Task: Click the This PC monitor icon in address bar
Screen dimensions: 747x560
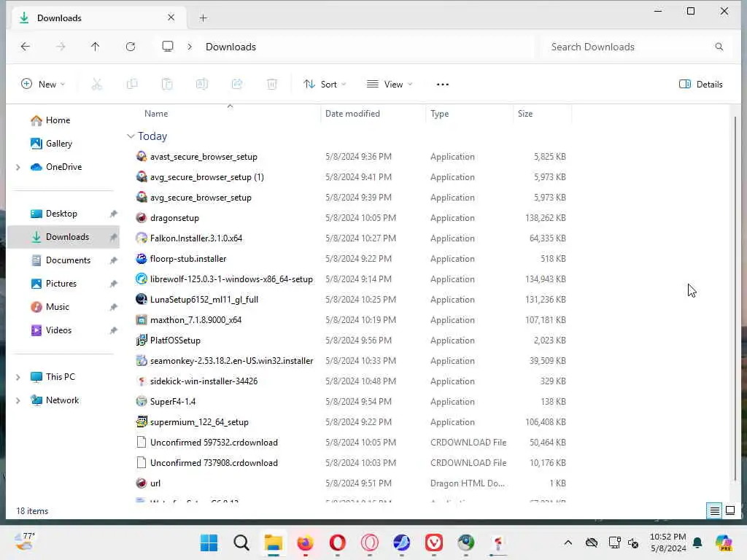Action: coord(168,46)
